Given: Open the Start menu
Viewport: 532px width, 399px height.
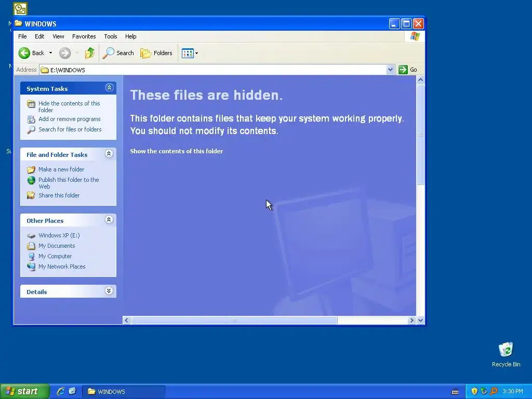Looking at the screenshot, I should point(24,392).
